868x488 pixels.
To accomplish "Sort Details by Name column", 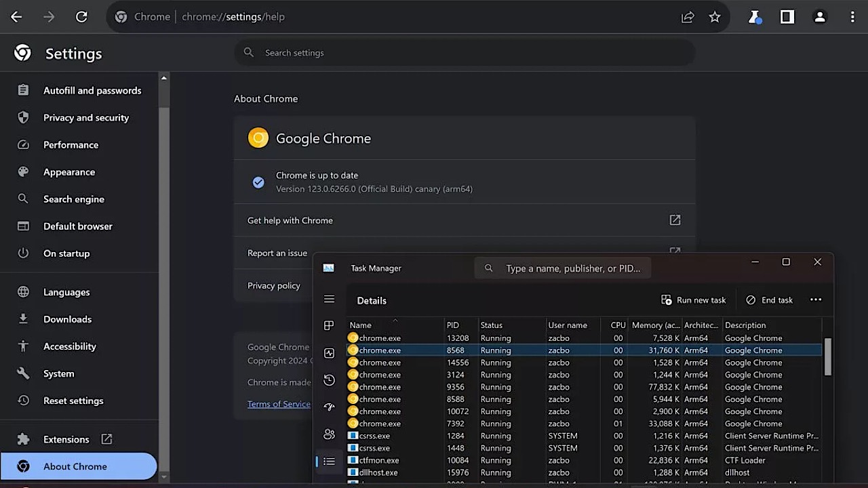I will pos(395,325).
